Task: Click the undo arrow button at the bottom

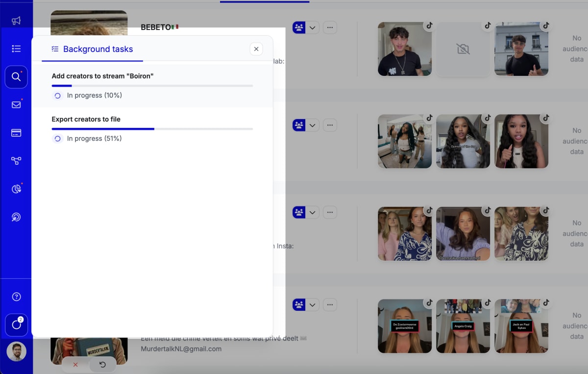Action: click(102, 364)
